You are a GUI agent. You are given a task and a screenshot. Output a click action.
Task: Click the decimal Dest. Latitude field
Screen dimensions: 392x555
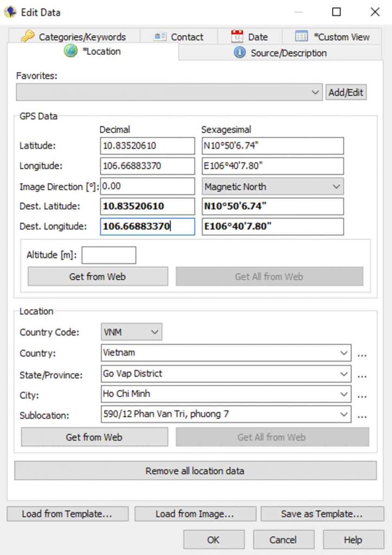coord(147,206)
